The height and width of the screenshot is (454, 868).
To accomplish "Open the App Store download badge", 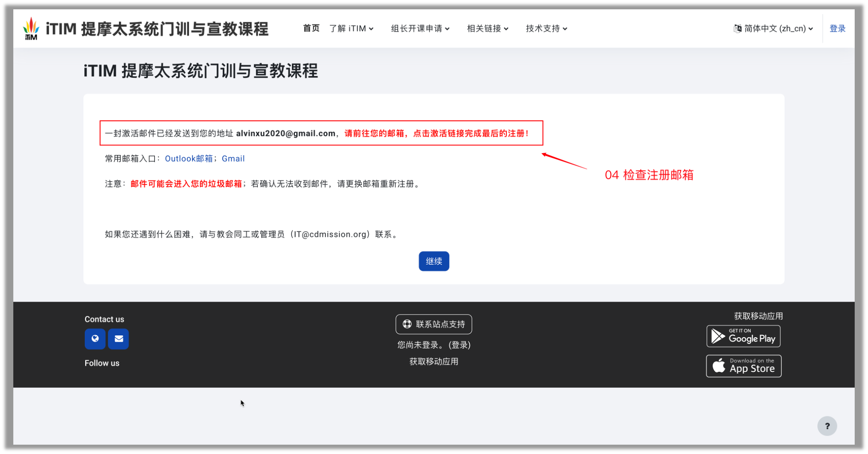I will click(x=744, y=366).
